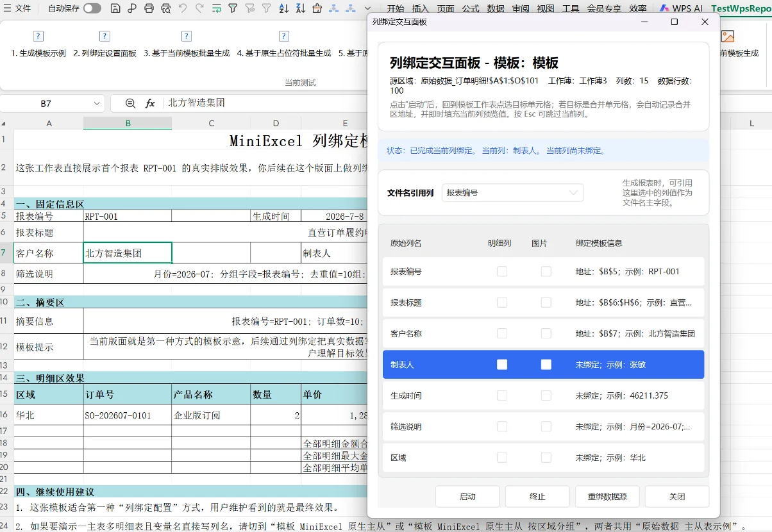Click the 重绑数据源 button
This screenshot has height=532, width=772.
tap(607, 497)
